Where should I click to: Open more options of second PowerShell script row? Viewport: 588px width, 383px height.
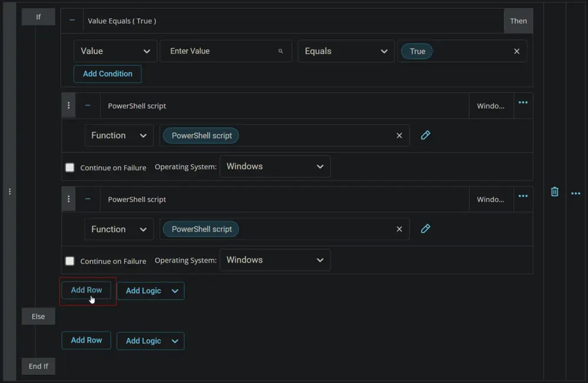[523, 196]
